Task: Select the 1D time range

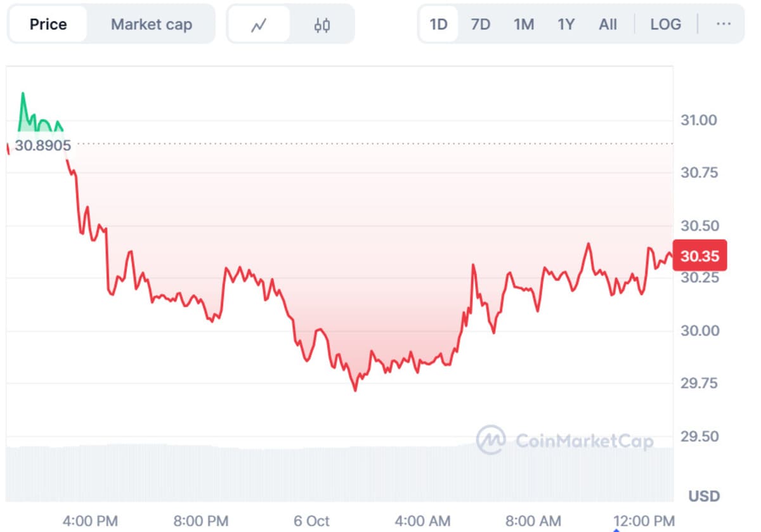Action: click(x=438, y=24)
